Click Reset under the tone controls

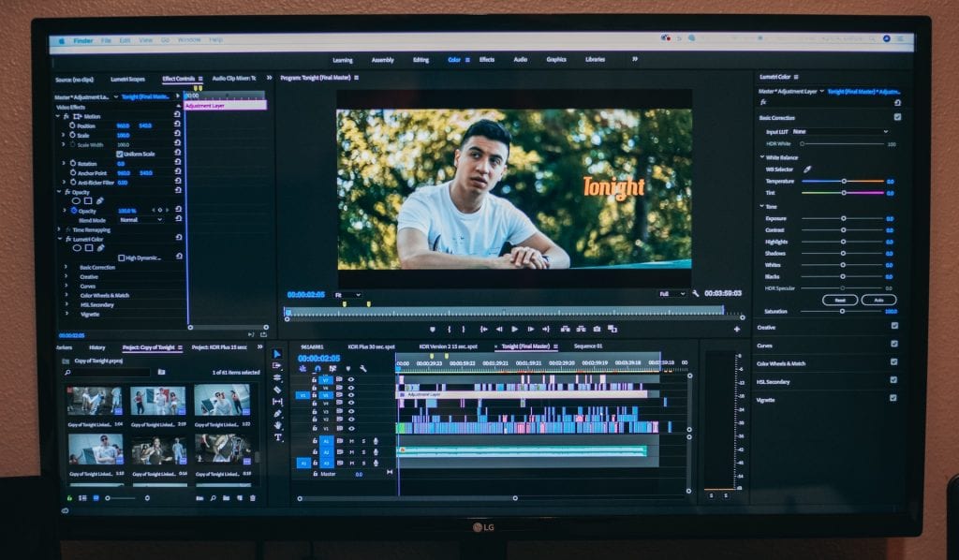pos(841,300)
